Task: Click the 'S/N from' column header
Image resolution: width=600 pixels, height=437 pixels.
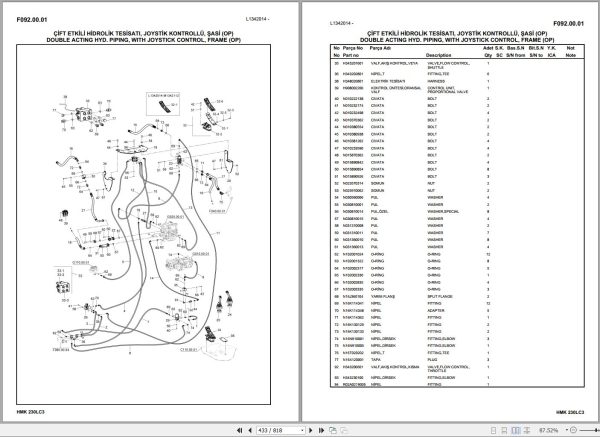Action: pos(515,55)
